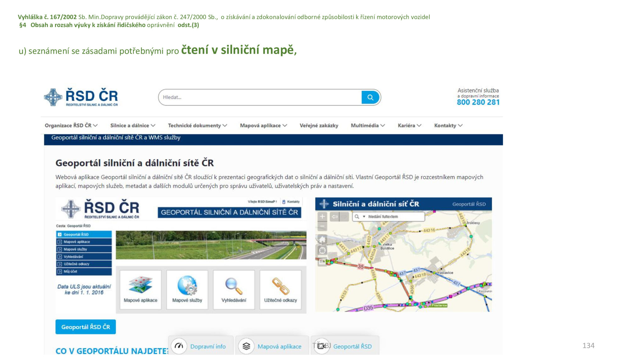
Task: Open Veřejné zakázky menu item
Action: coord(319,125)
